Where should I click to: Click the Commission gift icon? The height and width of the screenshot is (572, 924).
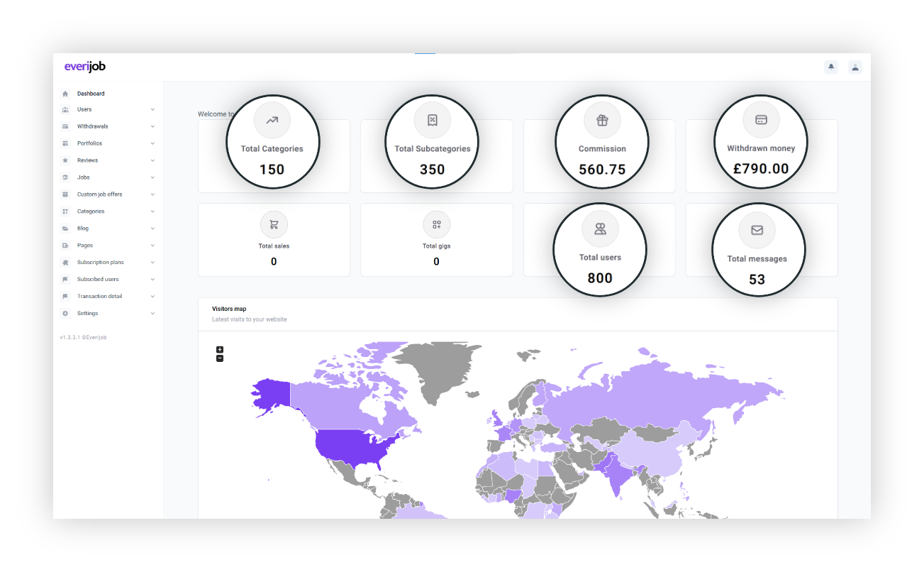pyautogui.click(x=602, y=121)
